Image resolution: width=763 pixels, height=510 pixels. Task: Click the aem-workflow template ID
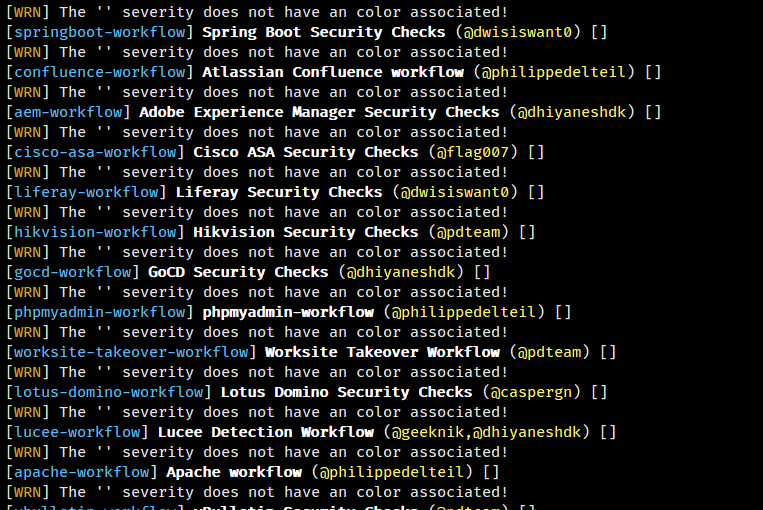click(68, 112)
